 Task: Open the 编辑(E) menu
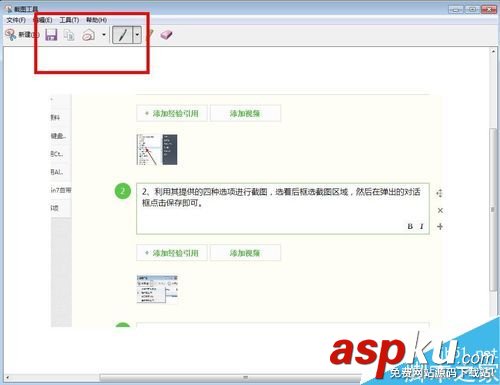43,20
